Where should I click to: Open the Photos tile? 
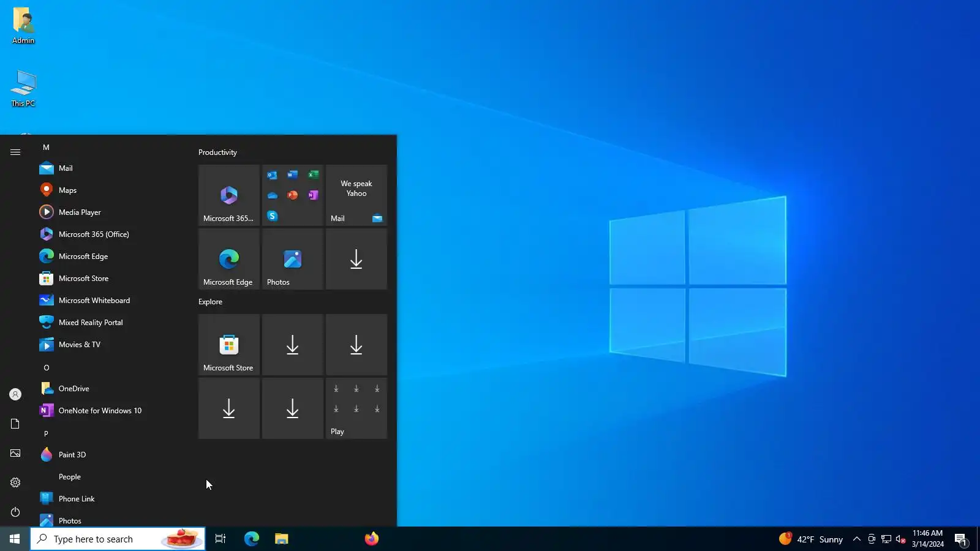tap(293, 259)
